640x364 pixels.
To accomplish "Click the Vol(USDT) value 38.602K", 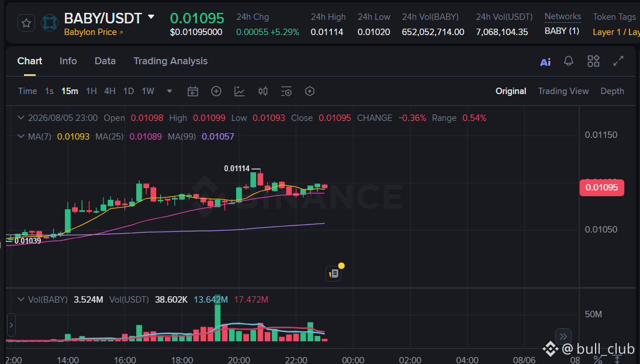I will tap(171, 300).
